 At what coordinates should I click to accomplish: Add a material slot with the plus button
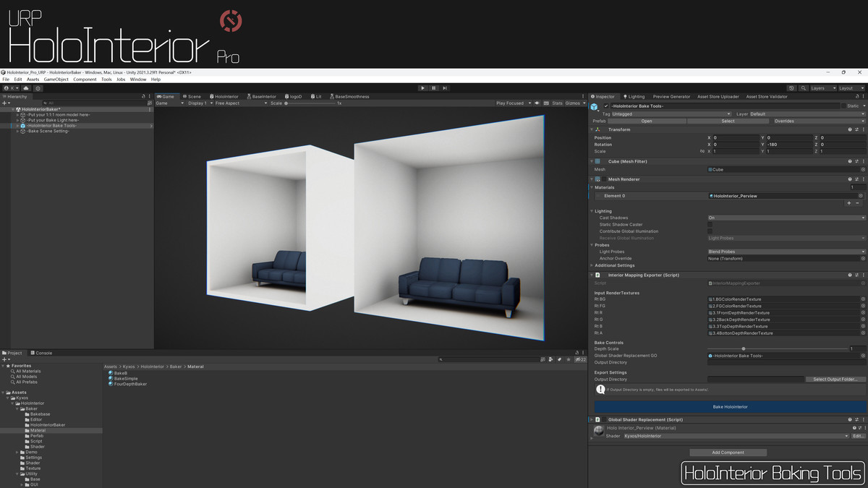849,204
